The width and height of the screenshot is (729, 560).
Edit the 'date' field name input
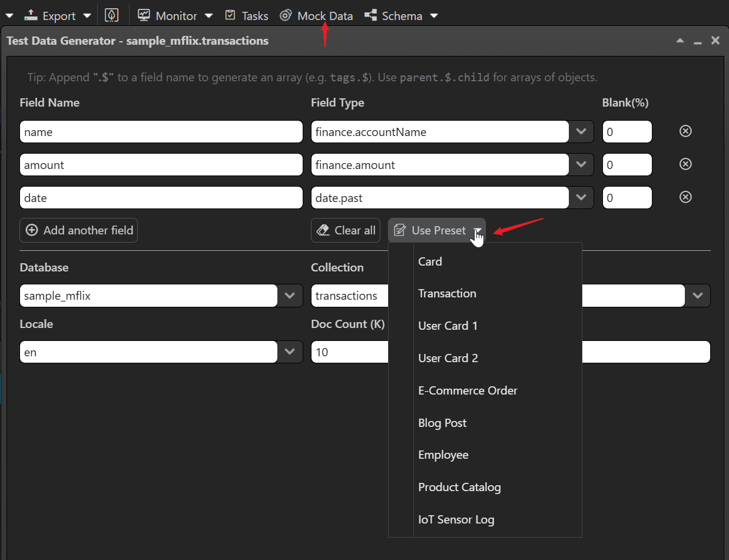click(x=161, y=198)
